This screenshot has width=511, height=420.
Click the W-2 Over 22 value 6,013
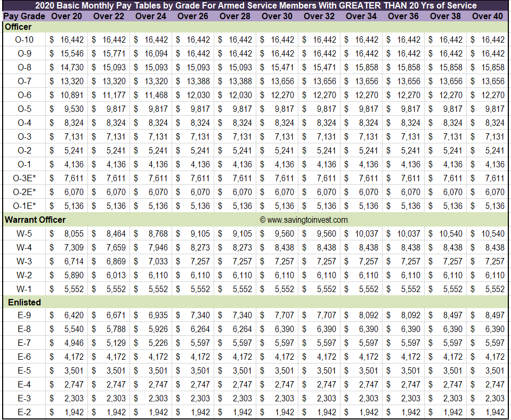(x=116, y=275)
